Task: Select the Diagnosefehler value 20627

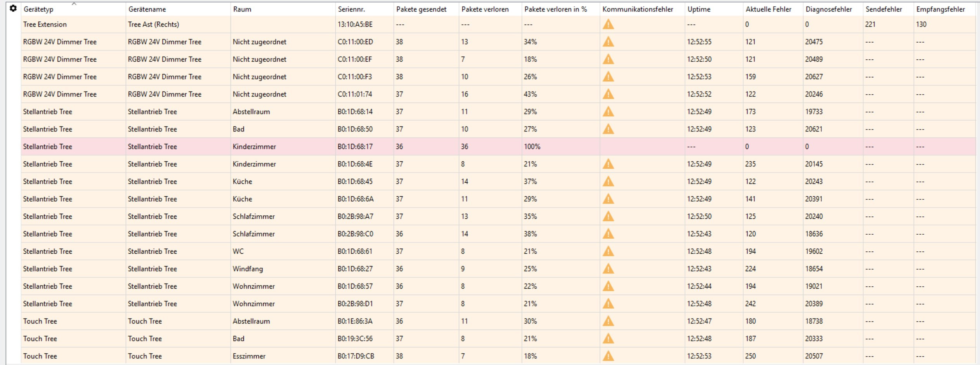Action: tap(813, 77)
